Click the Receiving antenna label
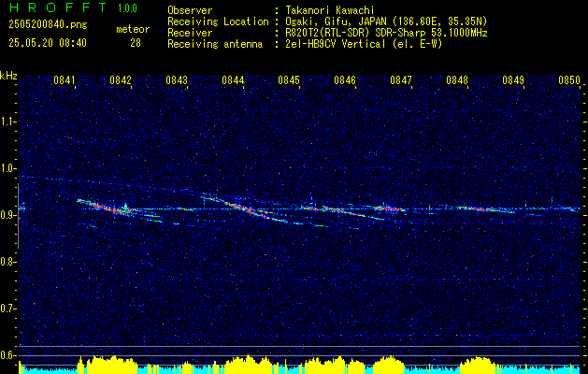Viewport: 588px width, 374px height. [215, 44]
